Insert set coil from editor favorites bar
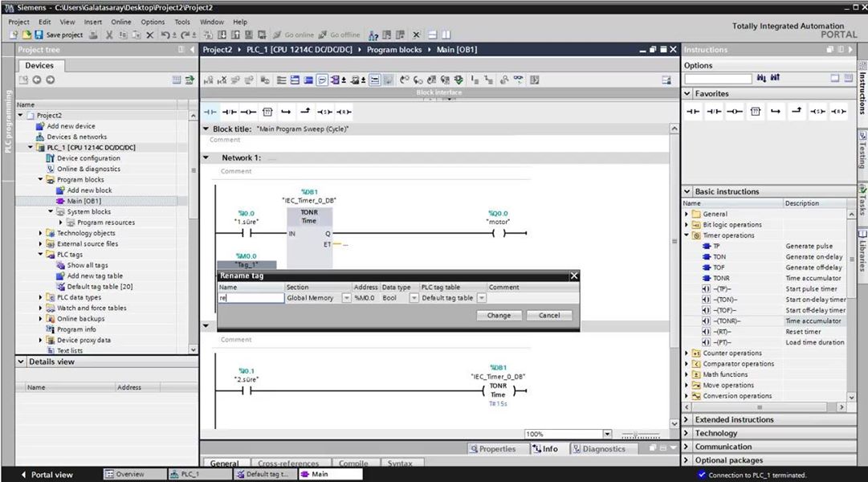 (324, 112)
